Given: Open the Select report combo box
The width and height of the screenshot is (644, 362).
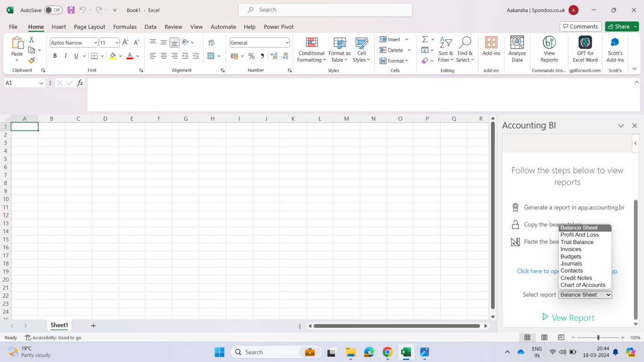Looking at the screenshot, I should click(x=585, y=295).
